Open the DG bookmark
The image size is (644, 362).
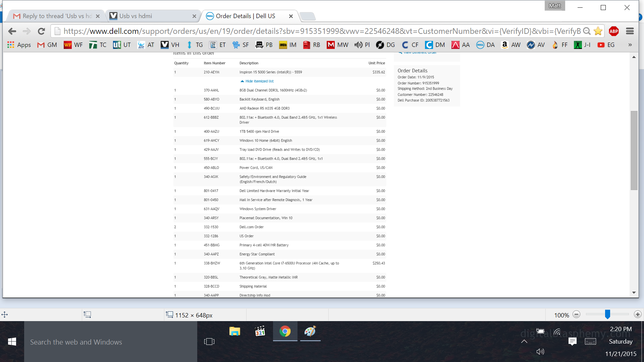[x=385, y=45]
